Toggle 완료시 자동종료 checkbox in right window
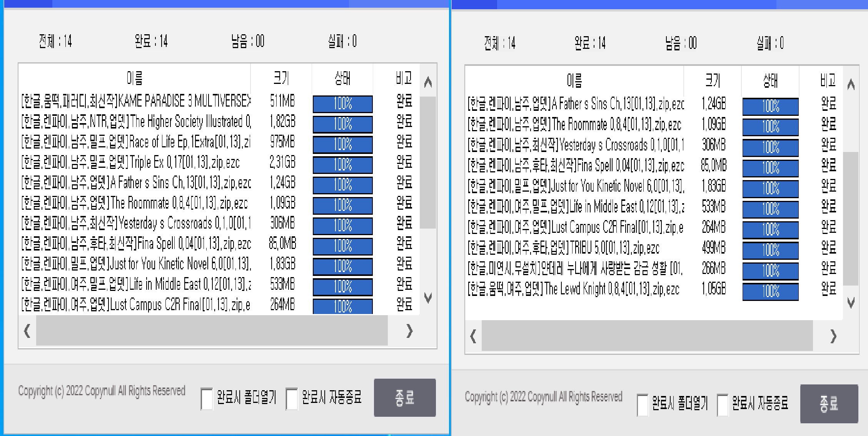 pos(723,404)
